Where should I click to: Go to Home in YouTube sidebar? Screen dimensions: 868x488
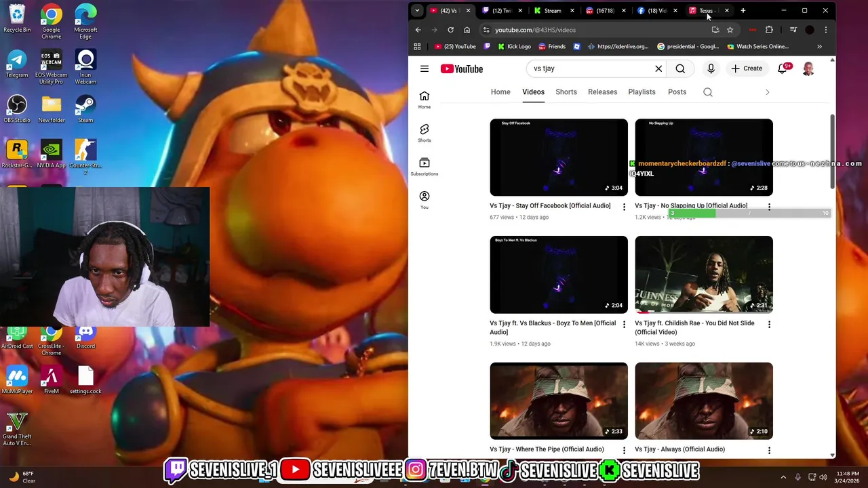(425, 100)
